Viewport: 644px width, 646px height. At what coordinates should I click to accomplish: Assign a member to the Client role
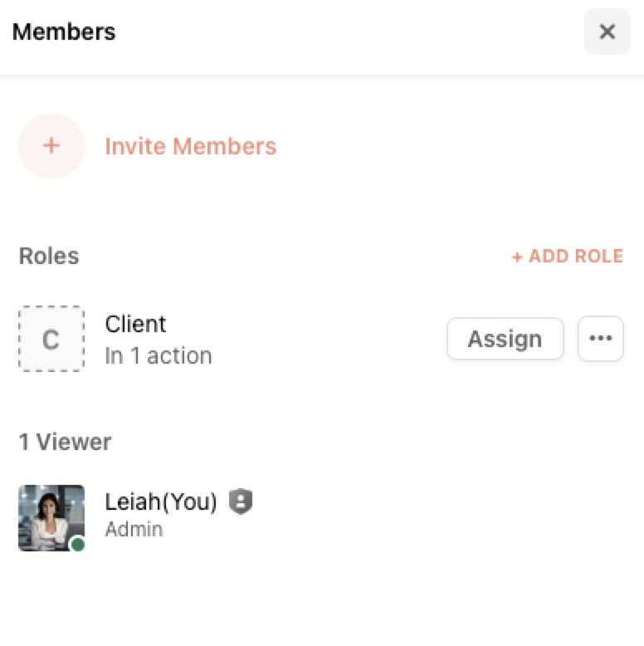click(x=505, y=339)
